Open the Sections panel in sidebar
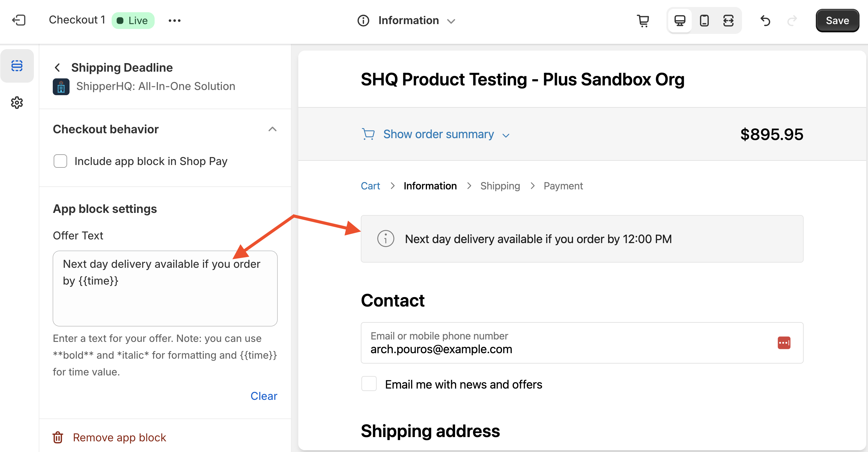The height and width of the screenshot is (452, 868). [x=17, y=66]
